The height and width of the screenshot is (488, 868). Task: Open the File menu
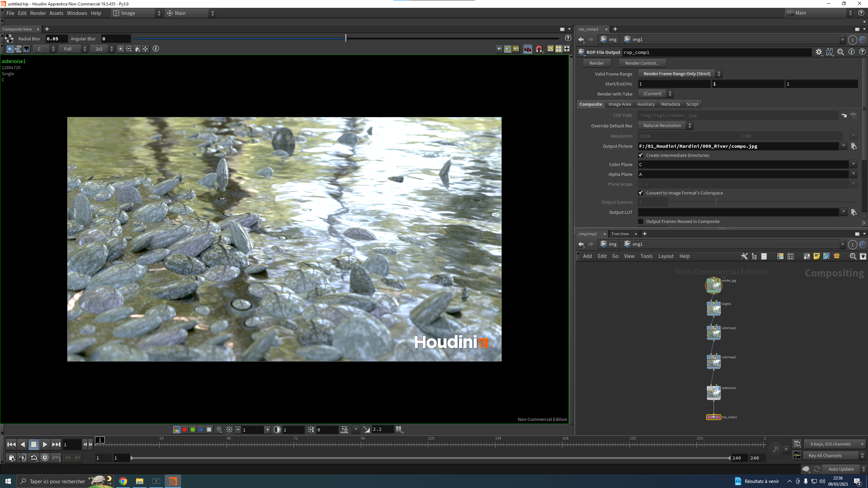click(10, 13)
